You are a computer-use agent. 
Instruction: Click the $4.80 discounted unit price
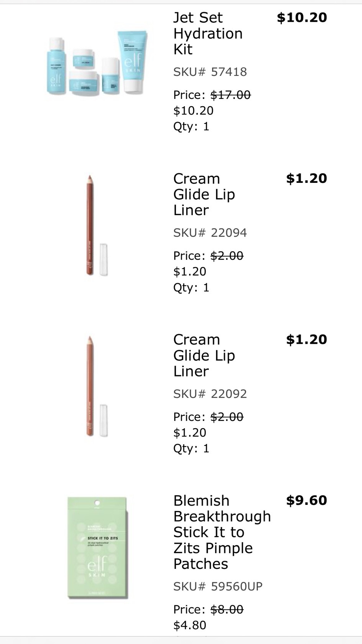coord(190,625)
